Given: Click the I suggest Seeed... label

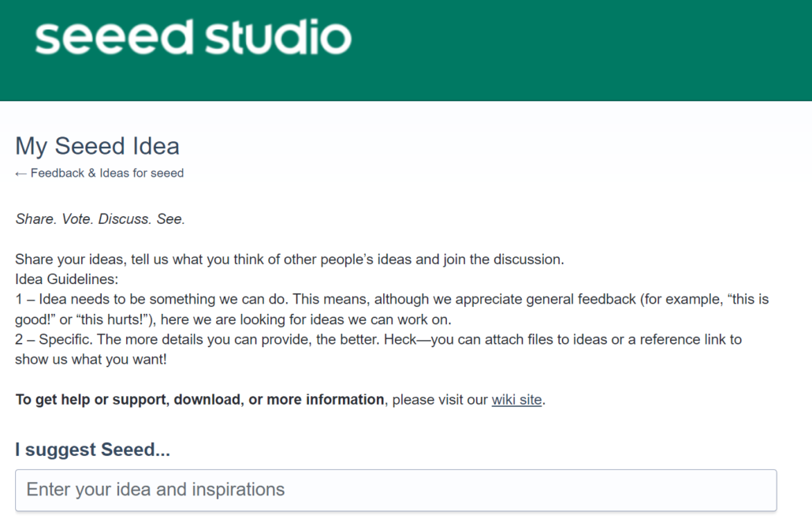Looking at the screenshot, I should (92, 450).
